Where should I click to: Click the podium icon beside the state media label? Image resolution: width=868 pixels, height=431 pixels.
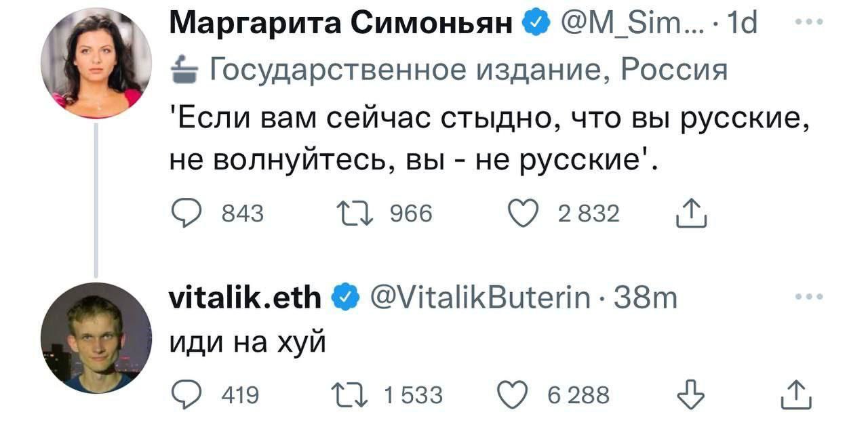pos(183,68)
